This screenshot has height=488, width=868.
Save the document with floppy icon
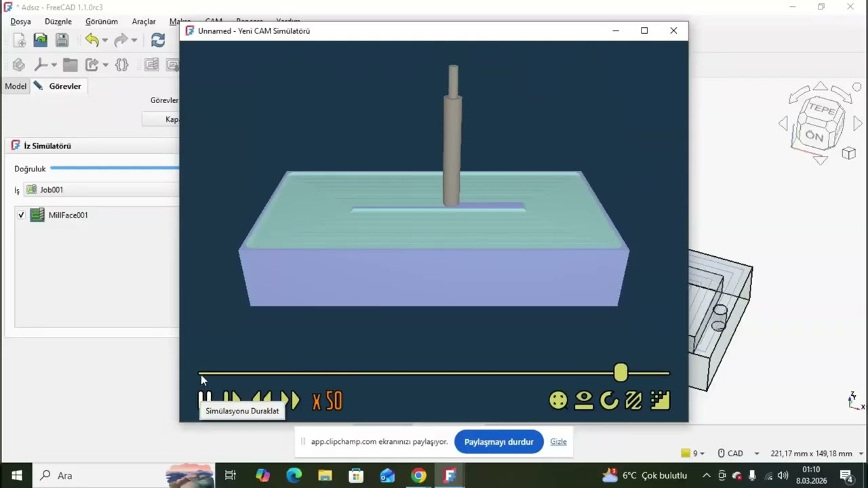click(62, 41)
